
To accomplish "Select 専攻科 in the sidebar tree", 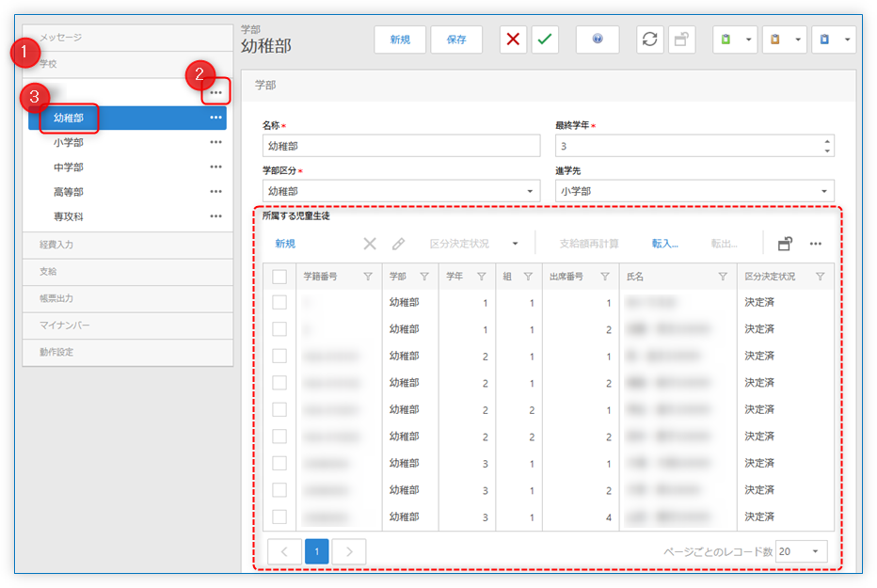I will tap(69, 216).
